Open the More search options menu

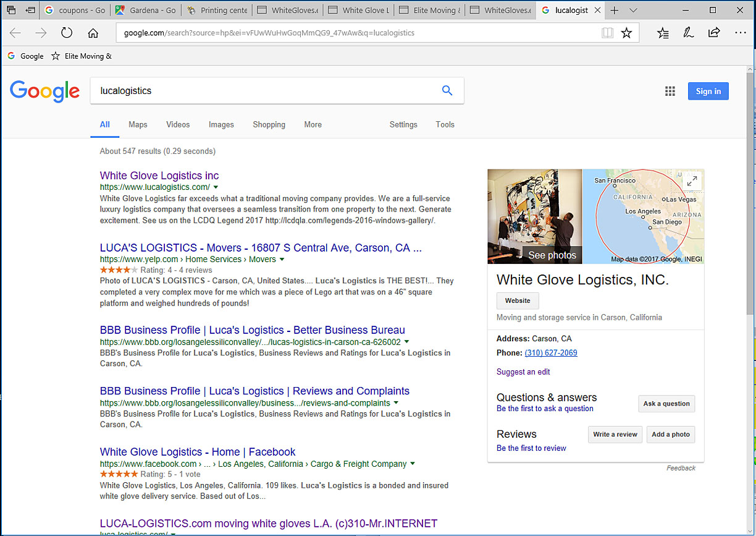pyautogui.click(x=313, y=124)
